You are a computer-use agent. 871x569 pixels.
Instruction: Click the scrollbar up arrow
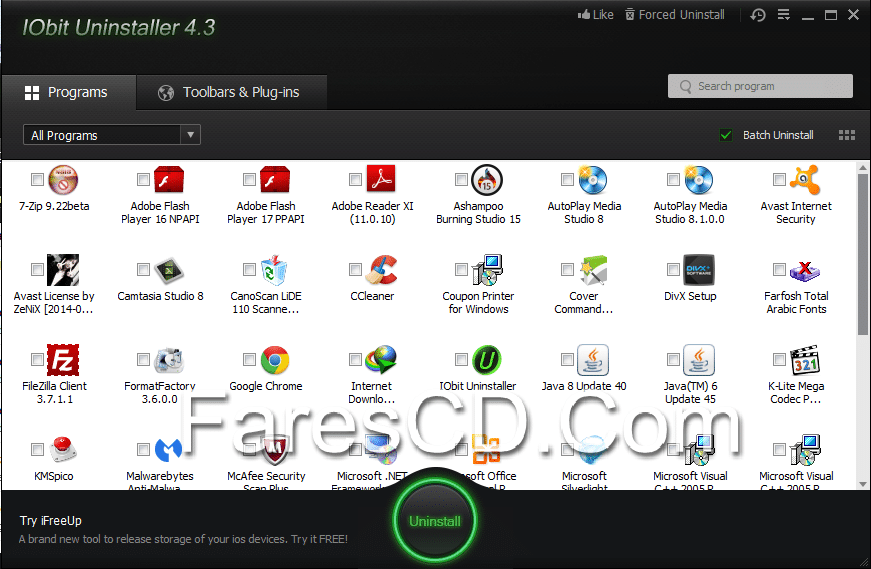tap(863, 167)
